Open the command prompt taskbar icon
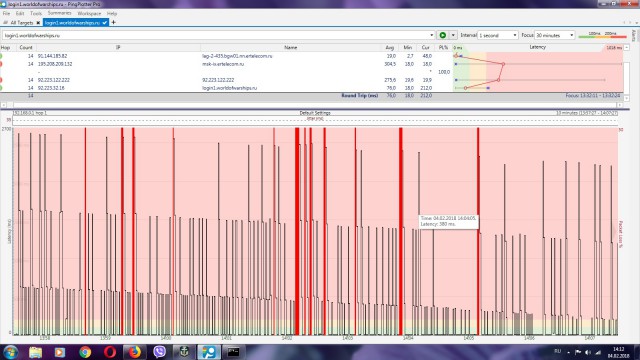The image size is (640, 360). tap(233, 352)
